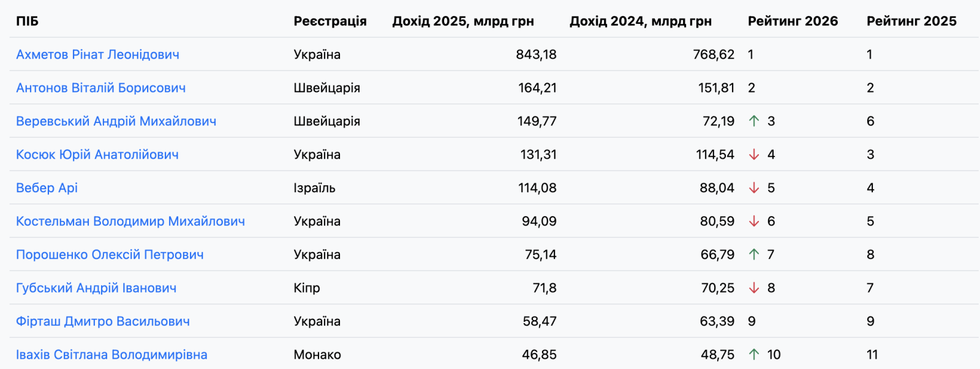Open Косюк Юрій Анатолійович page

click(97, 155)
